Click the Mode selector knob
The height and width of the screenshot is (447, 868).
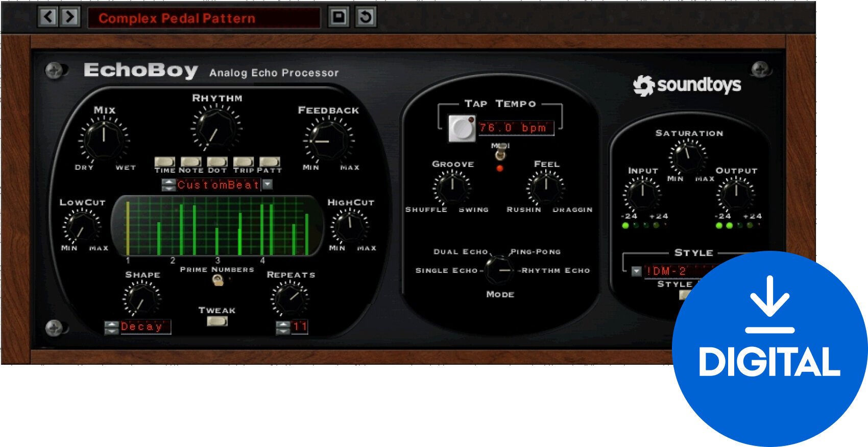point(499,270)
